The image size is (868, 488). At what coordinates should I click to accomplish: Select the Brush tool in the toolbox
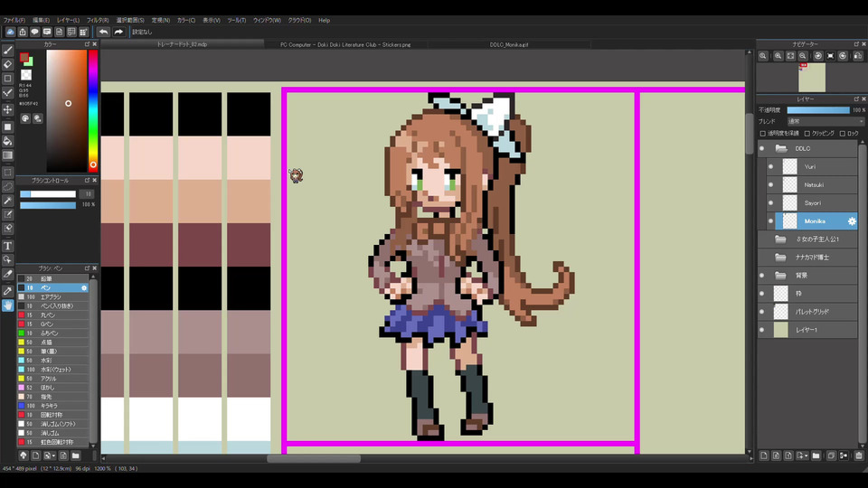click(x=8, y=51)
